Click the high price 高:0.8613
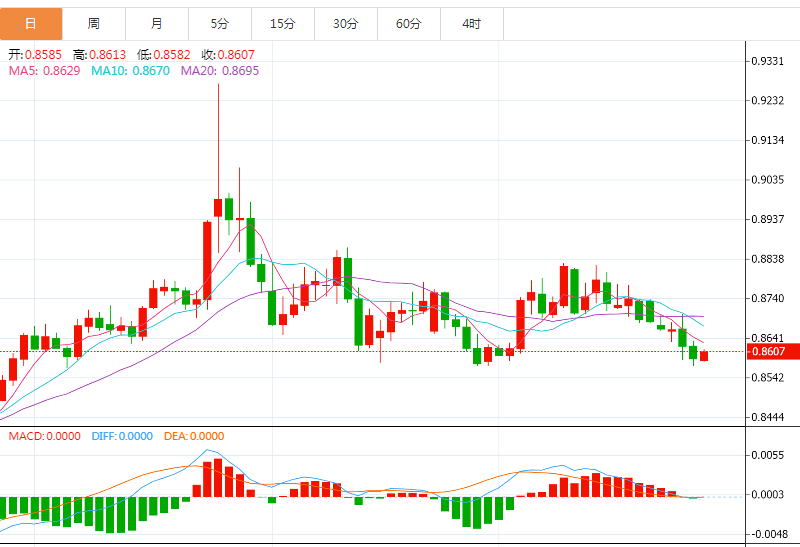The height and width of the screenshot is (547, 800). (99, 55)
